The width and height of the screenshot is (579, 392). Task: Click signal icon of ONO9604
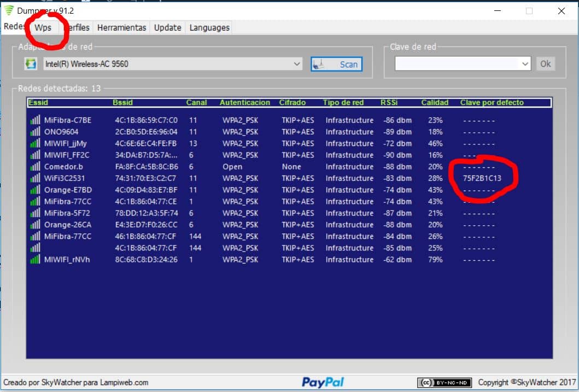coord(35,132)
